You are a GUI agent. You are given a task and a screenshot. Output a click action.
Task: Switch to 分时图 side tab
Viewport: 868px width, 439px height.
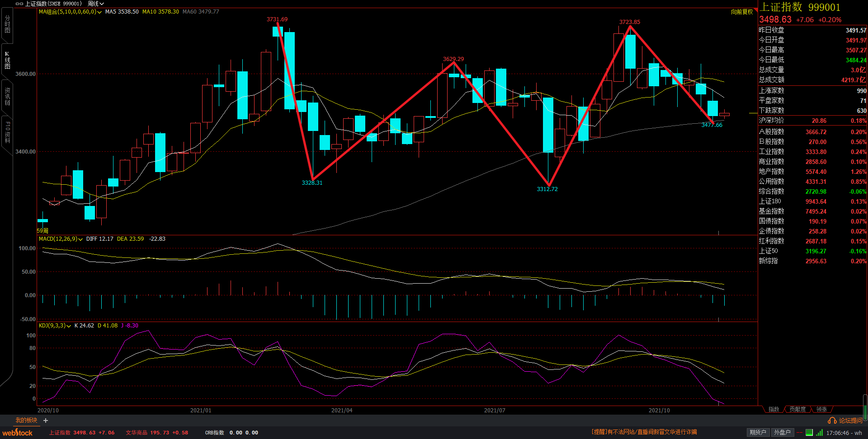[7, 24]
